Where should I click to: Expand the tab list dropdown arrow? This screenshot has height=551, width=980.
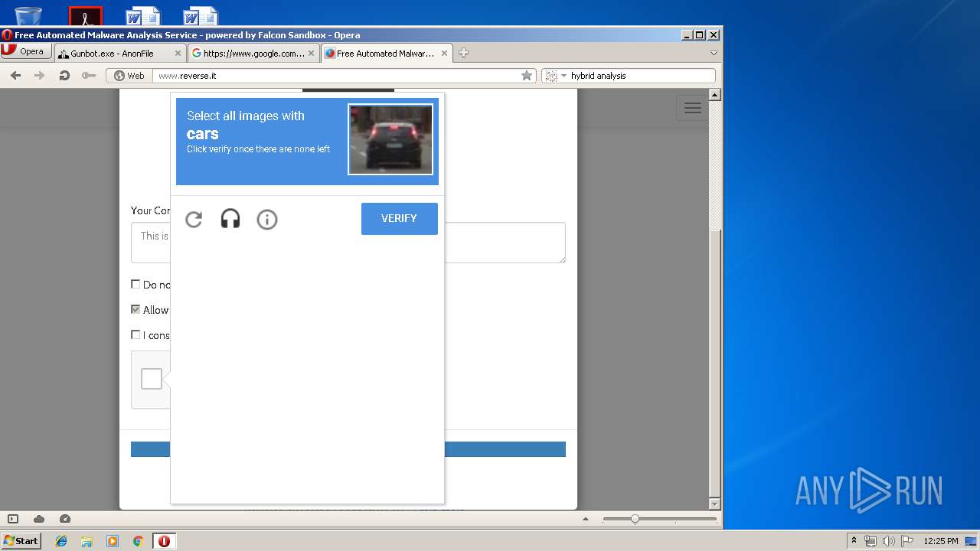pos(714,53)
